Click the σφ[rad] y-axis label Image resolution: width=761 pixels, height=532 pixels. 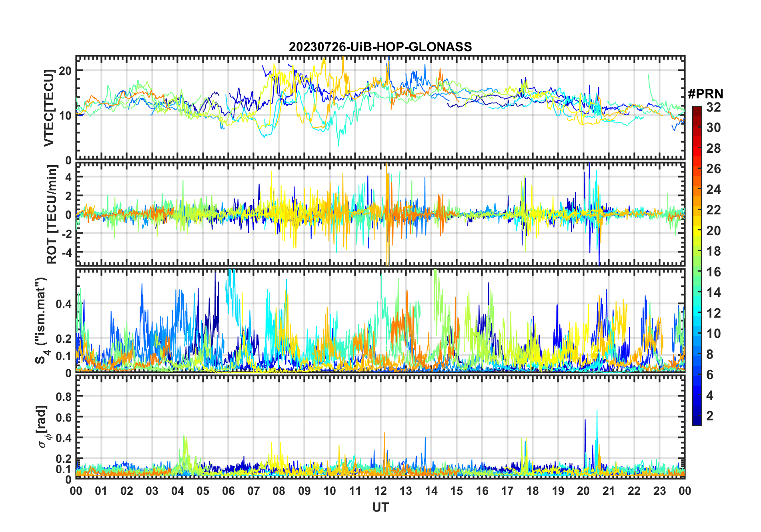[x=42, y=426]
